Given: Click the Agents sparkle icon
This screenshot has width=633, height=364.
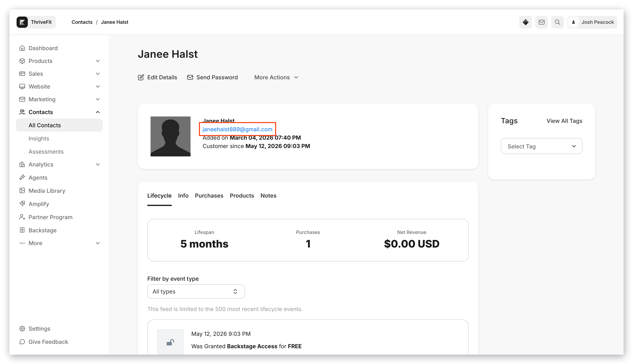Looking at the screenshot, I should point(22,177).
